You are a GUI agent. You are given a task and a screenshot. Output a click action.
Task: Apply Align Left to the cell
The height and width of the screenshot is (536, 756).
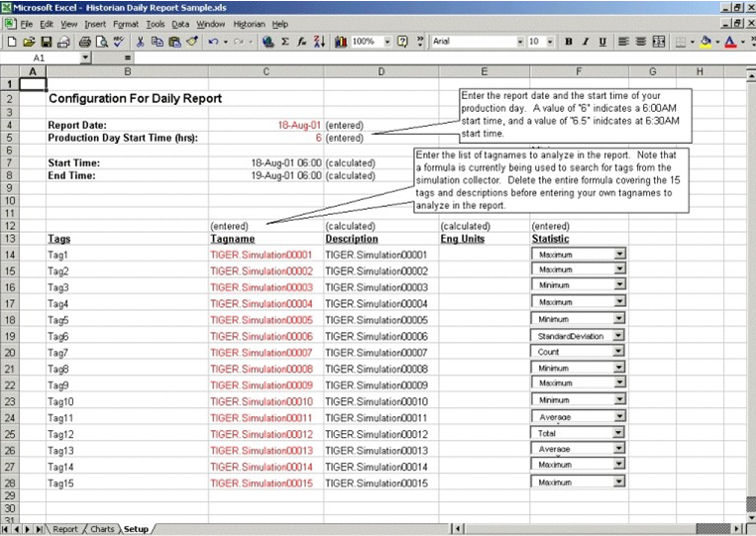[623, 42]
